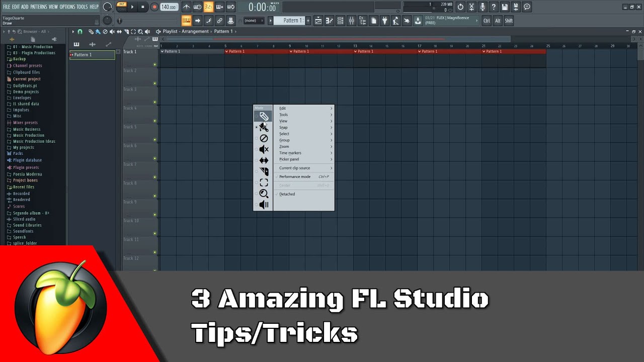The image size is (644, 362).
Task: Pick Slice mode in the Mode popup
Action: tap(264, 171)
